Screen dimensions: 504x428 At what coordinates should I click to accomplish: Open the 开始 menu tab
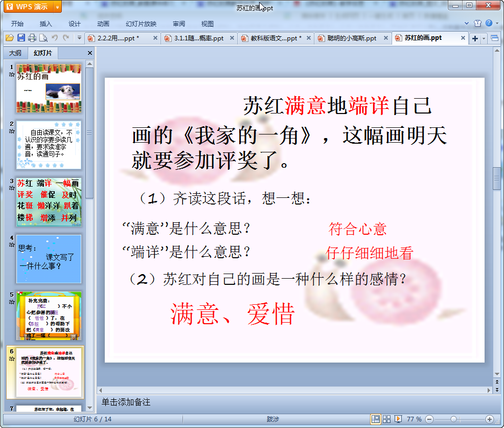17,24
